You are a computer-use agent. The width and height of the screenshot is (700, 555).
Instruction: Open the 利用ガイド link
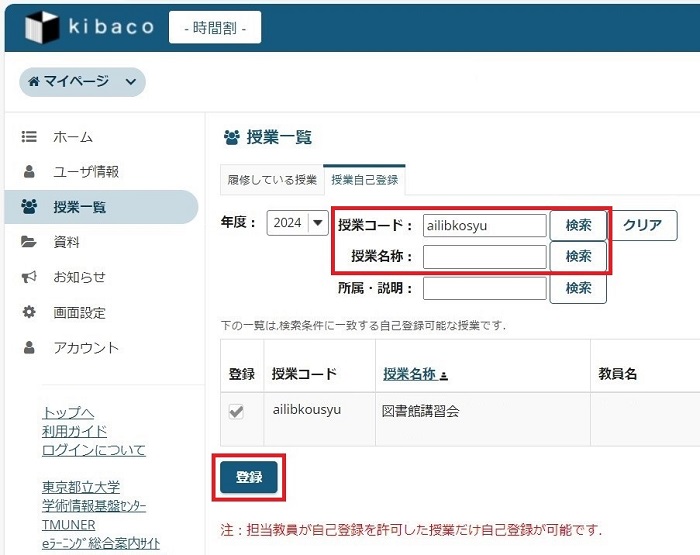(x=74, y=431)
